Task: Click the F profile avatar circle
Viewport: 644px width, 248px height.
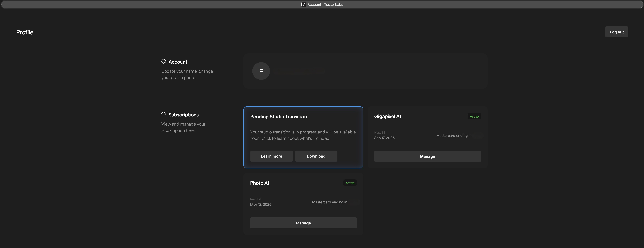Action: point(261,71)
